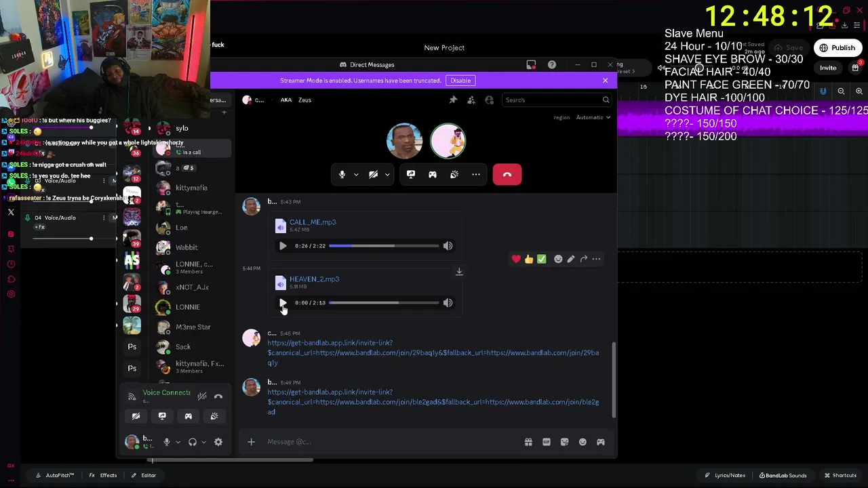Add friends to the DM
Viewport: 868px width, 488px height.
pyautogui.click(x=471, y=100)
